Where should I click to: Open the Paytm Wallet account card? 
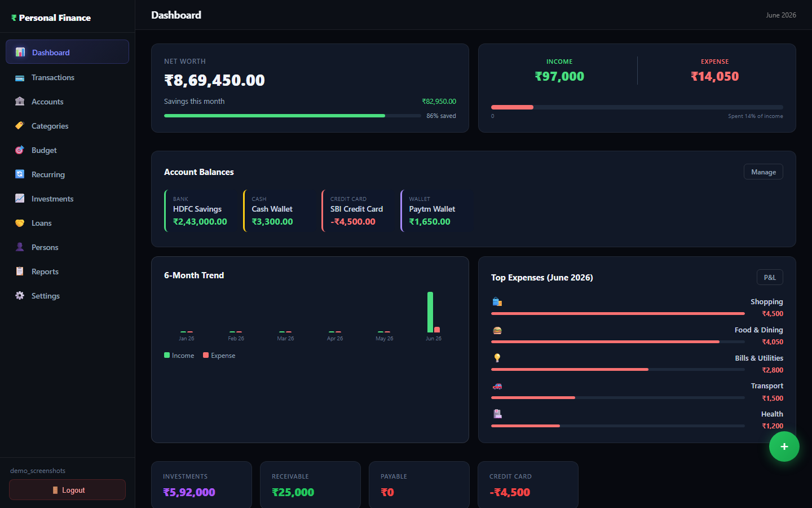coord(435,211)
